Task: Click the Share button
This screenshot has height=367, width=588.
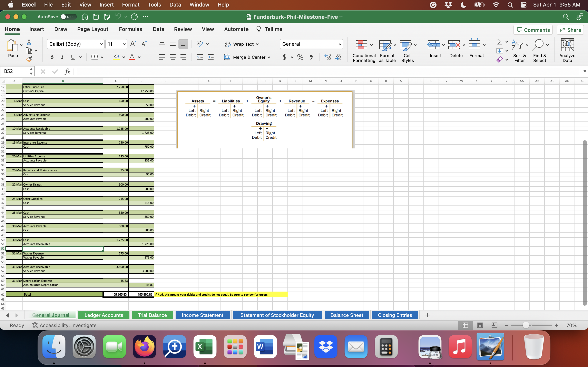Action: click(x=570, y=30)
